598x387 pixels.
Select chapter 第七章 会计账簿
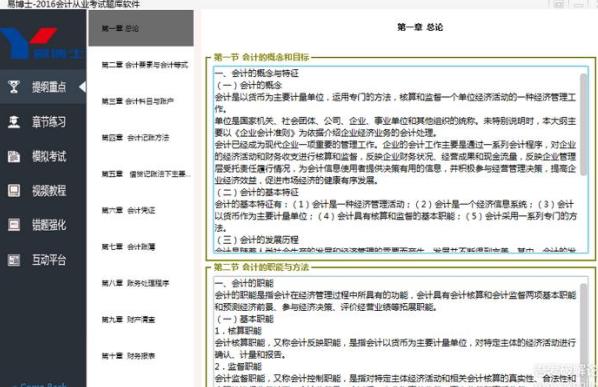pos(129,247)
